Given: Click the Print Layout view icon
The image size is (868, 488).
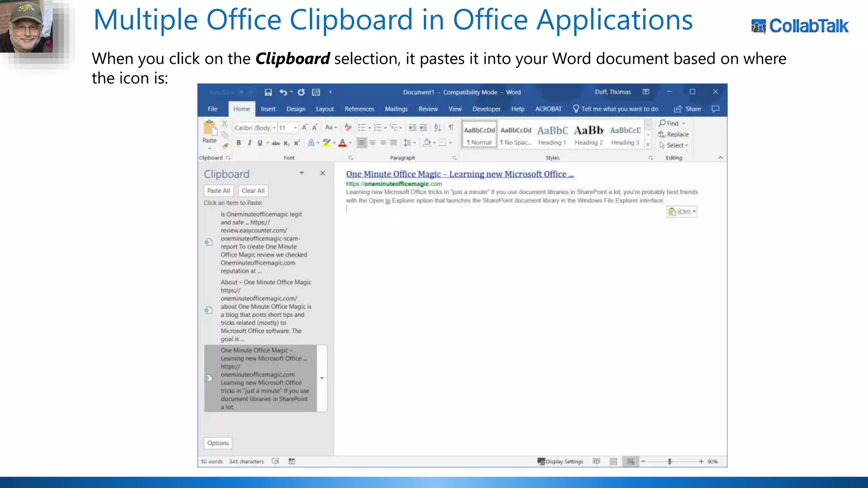Looking at the screenshot, I should click(x=613, y=461).
